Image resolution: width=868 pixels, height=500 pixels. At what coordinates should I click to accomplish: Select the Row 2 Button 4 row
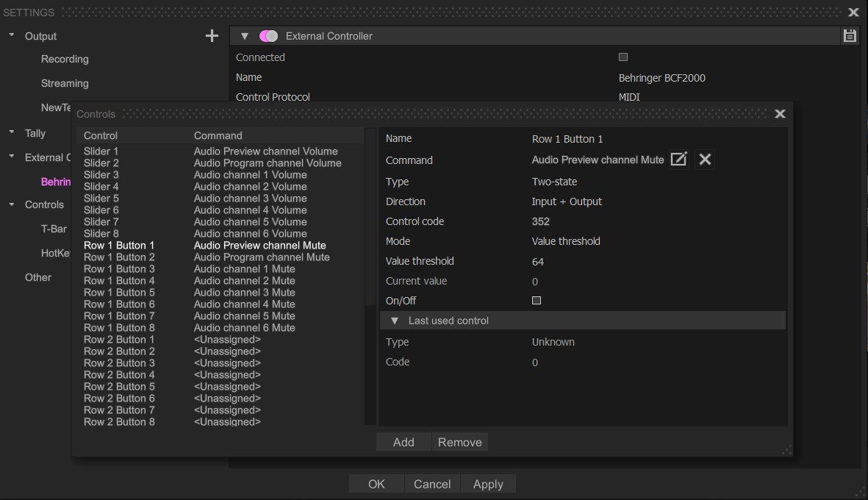(220, 375)
